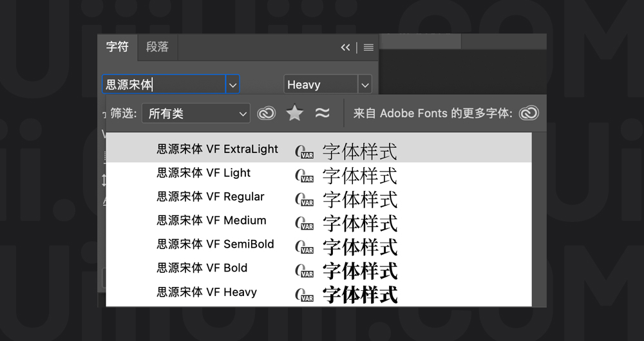
Task: Click VAR icon in the Light row
Action: (305, 176)
